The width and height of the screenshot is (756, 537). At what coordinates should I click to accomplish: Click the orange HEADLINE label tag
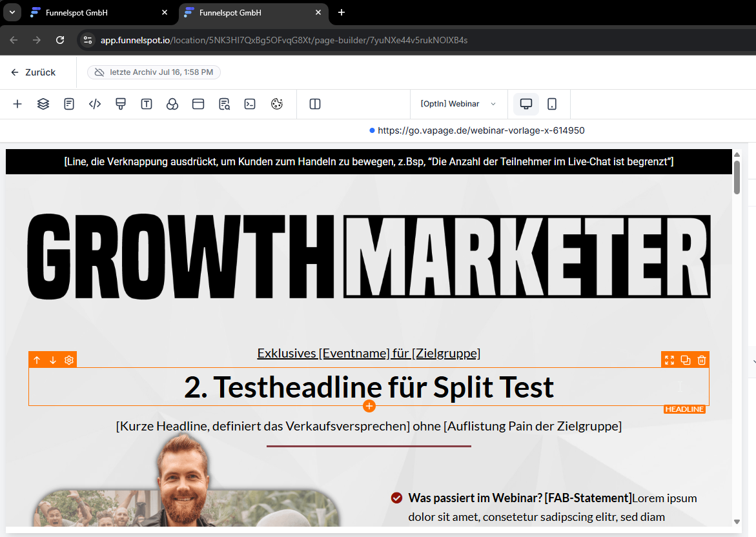click(684, 409)
